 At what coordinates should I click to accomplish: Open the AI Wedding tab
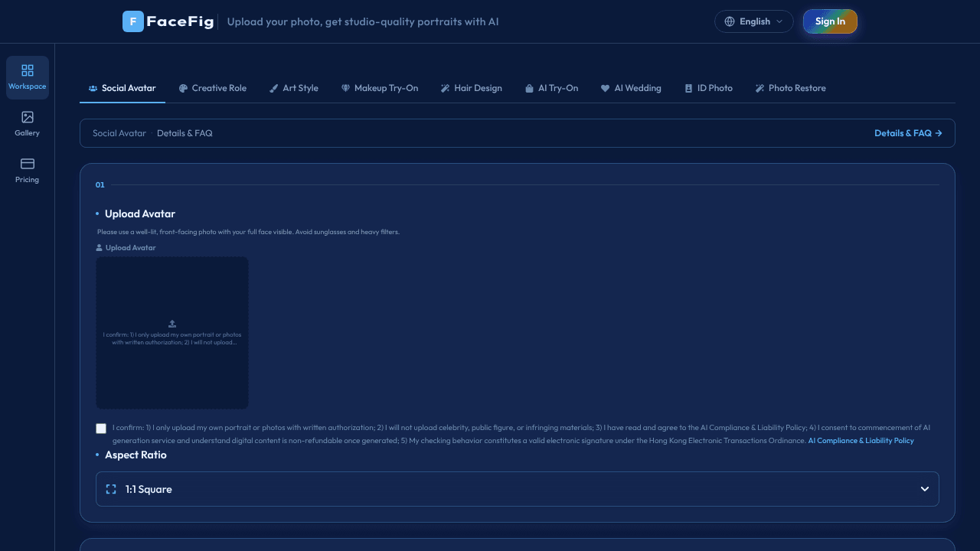[631, 88]
